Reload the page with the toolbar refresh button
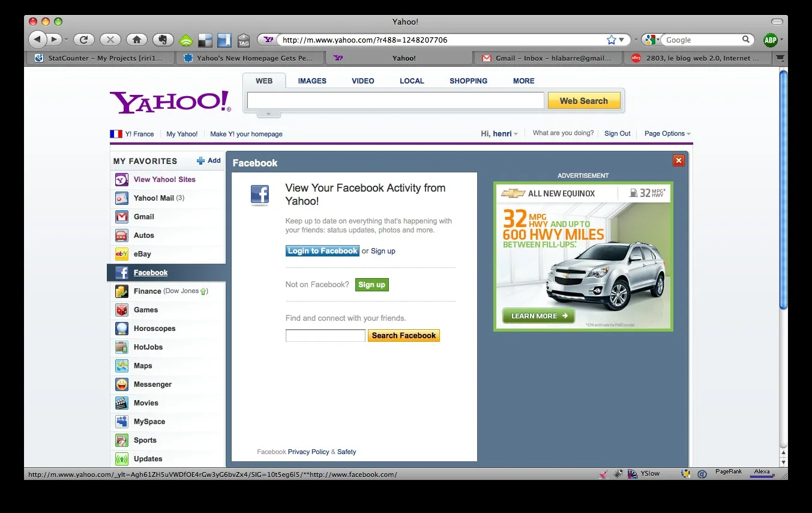The image size is (812, 513). coord(84,40)
